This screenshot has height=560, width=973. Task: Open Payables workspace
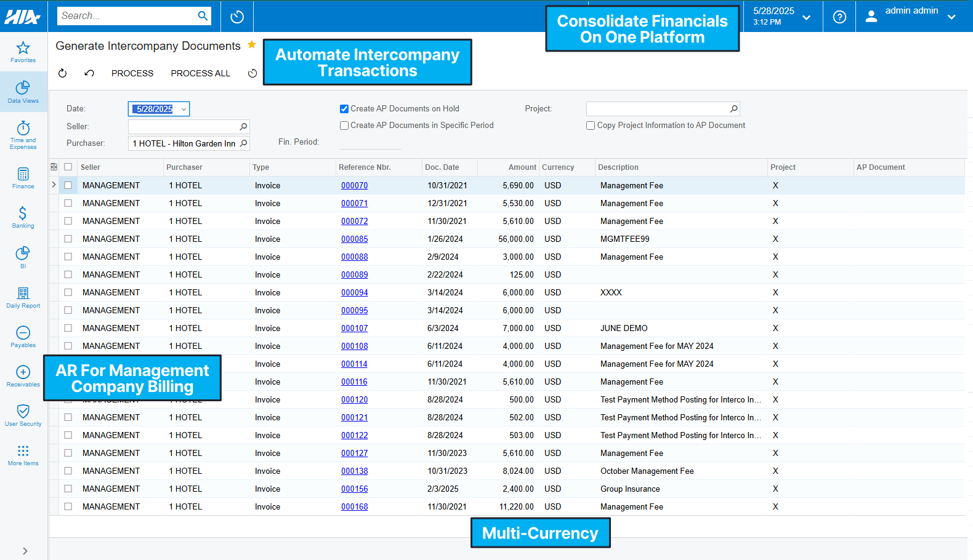tap(23, 337)
